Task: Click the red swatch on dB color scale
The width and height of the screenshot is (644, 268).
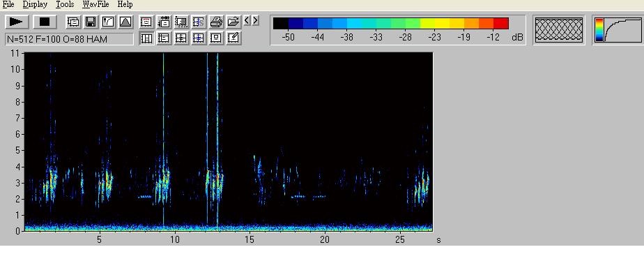Action: (500, 24)
